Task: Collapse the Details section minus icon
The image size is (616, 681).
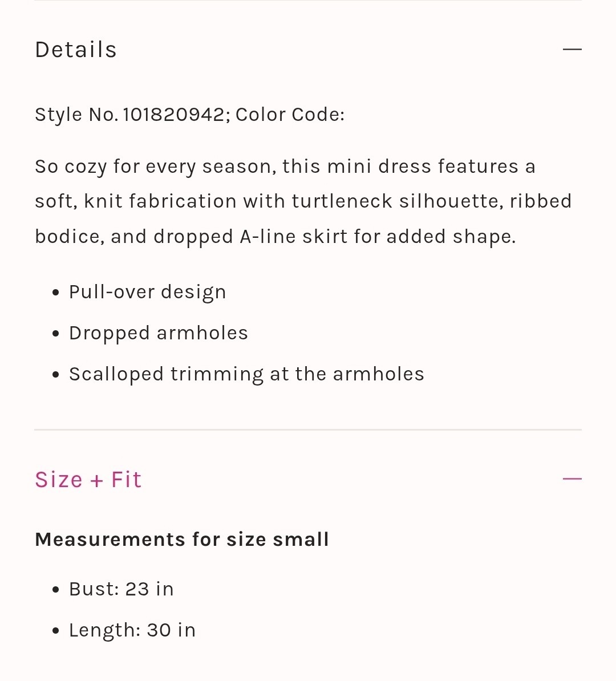Action: [x=572, y=50]
